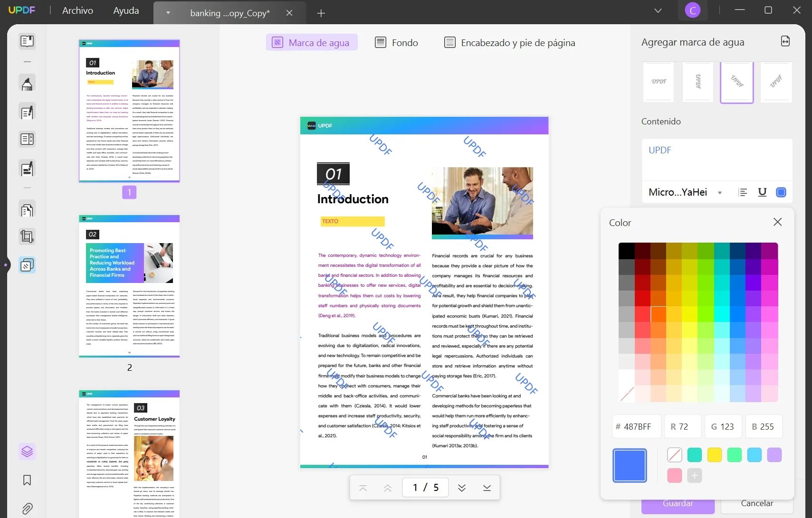Open the Attachments paperclip icon
Image resolution: width=812 pixels, height=518 pixels.
pos(27,509)
